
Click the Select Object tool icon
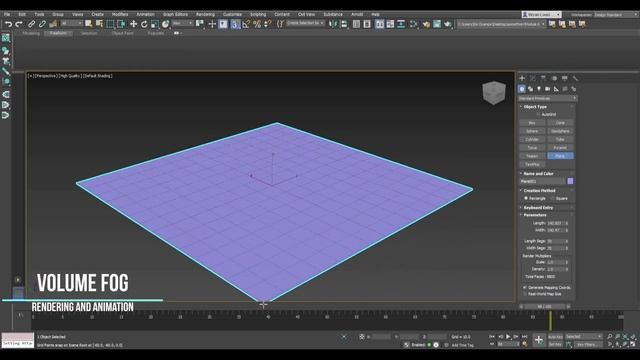pos(89,24)
